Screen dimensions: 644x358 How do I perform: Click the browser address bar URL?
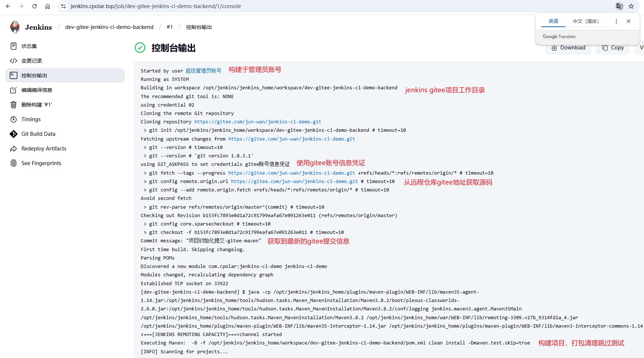tap(156, 6)
